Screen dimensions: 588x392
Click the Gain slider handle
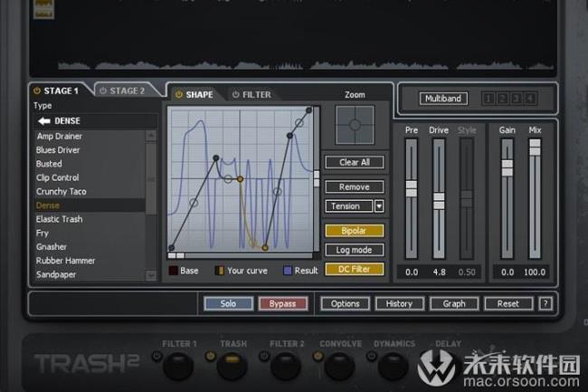[507, 167]
